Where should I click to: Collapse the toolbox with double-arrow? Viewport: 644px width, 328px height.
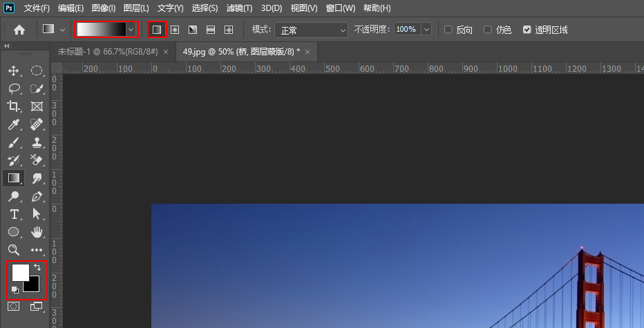point(6,46)
